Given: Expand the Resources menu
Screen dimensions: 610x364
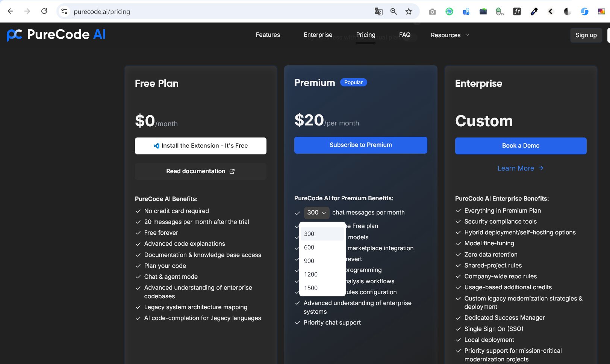Looking at the screenshot, I should click(x=450, y=35).
